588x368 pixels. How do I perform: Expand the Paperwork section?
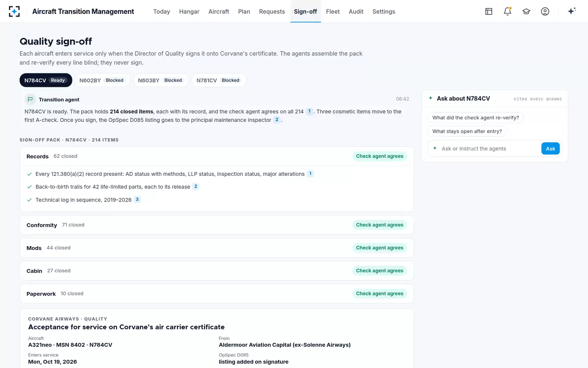217,294
